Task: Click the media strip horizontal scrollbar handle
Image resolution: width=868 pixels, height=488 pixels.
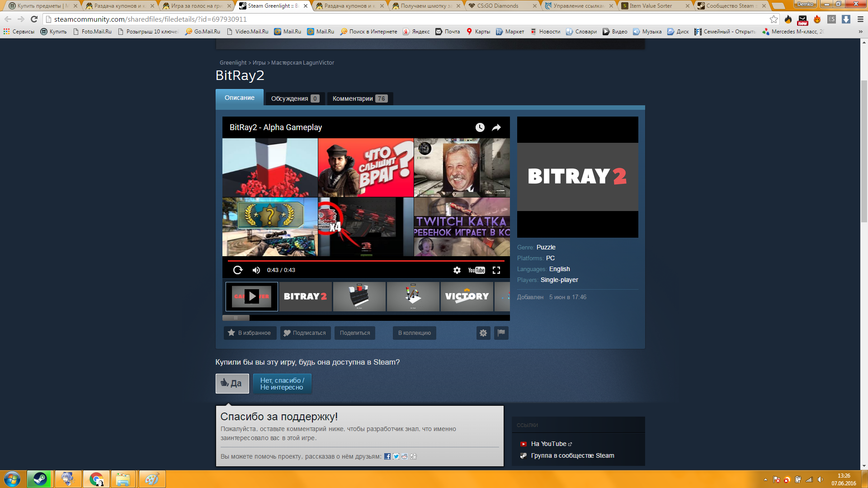Action: point(236,318)
